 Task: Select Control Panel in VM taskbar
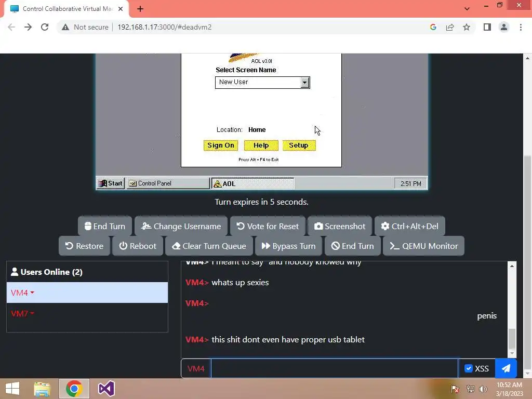pyautogui.click(x=168, y=183)
